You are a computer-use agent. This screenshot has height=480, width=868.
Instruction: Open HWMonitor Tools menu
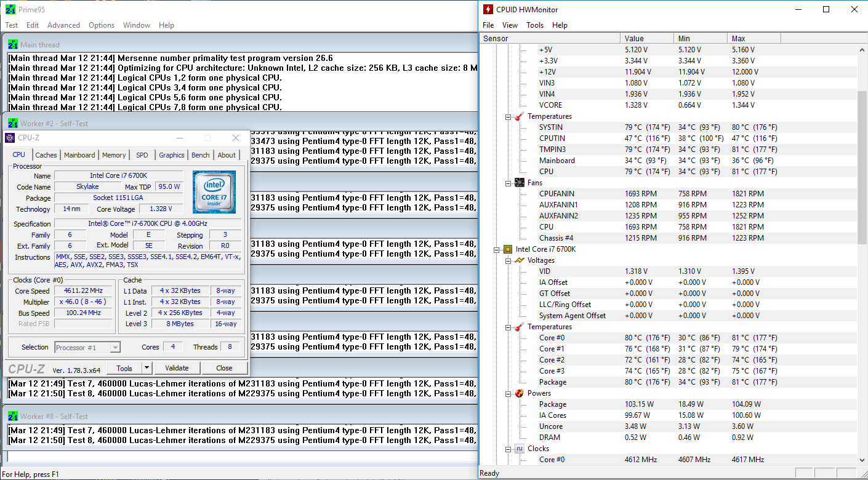click(x=535, y=25)
